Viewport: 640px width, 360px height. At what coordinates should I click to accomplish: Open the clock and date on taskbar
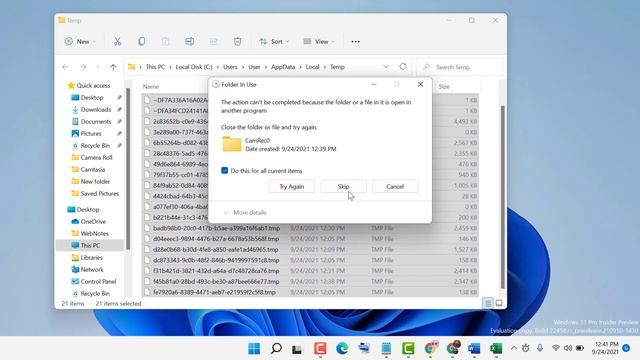(606, 348)
